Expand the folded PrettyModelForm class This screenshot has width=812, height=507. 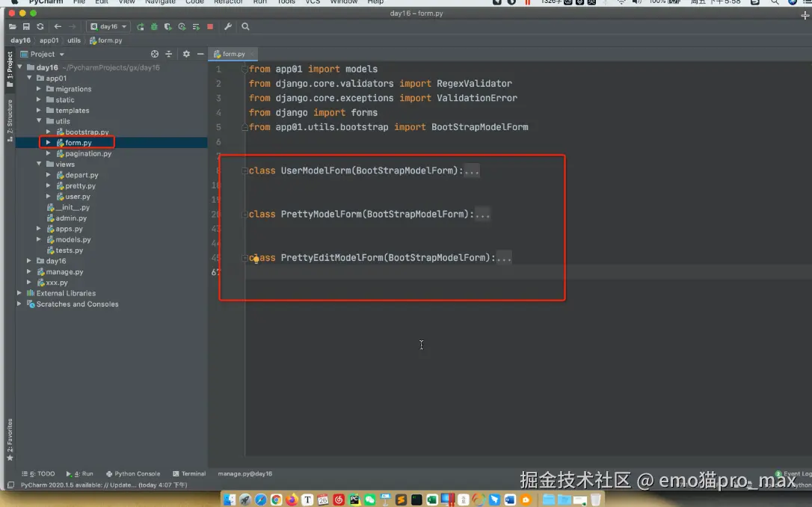point(244,214)
